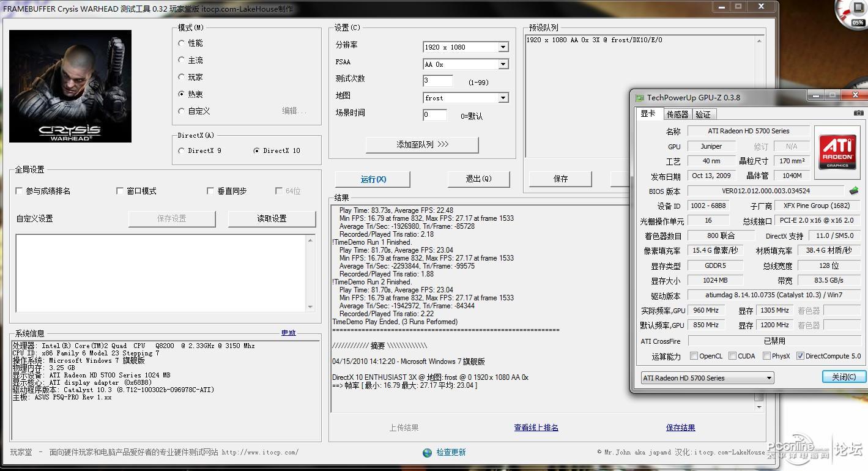Screen dimensions: 868x471
Task: Tick the OpenCL checkbox in GPU-Z
Action: 694,356
